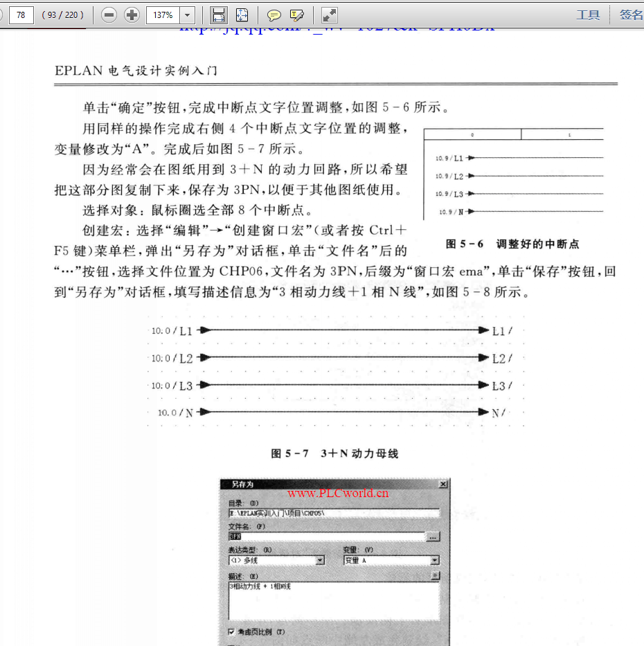Activate the highlight text tool
644x646 pixels.
(296, 16)
